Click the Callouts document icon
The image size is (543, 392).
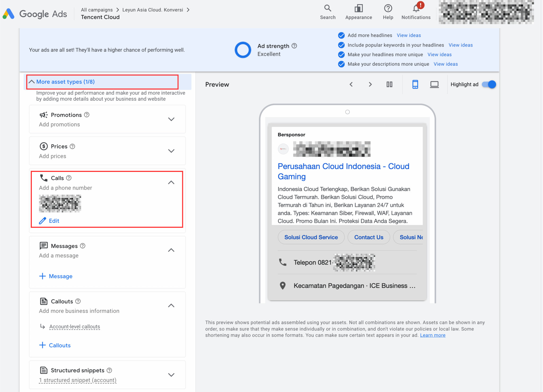click(x=43, y=301)
